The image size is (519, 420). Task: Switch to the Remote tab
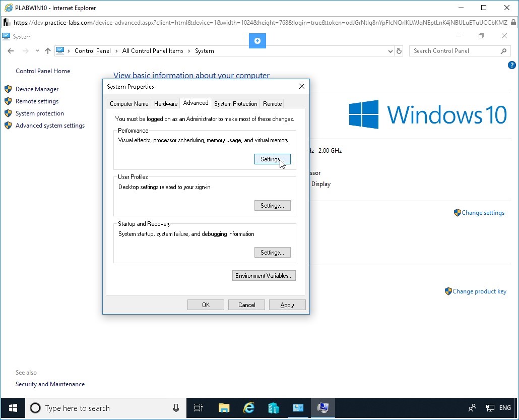click(273, 104)
